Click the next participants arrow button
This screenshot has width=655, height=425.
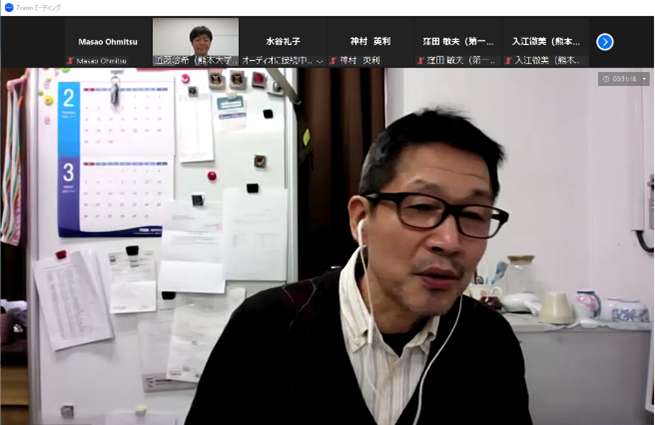pyautogui.click(x=604, y=42)
